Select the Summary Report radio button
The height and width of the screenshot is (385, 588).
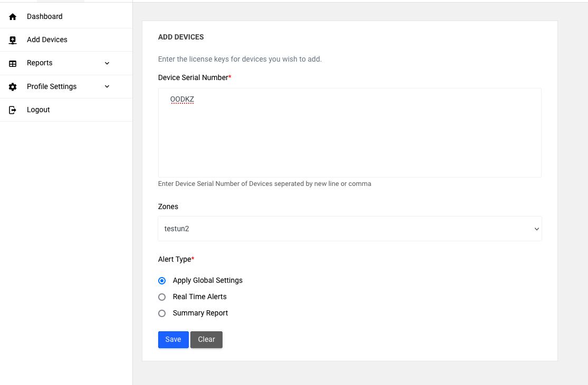(162, 313)
